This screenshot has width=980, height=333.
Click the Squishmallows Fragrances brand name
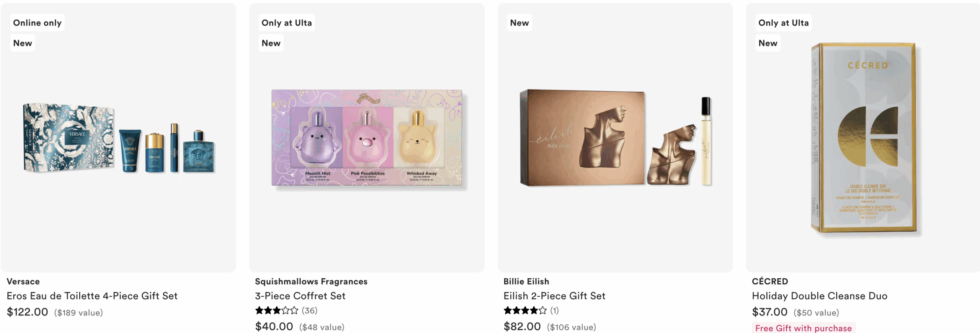click(311, 281)
